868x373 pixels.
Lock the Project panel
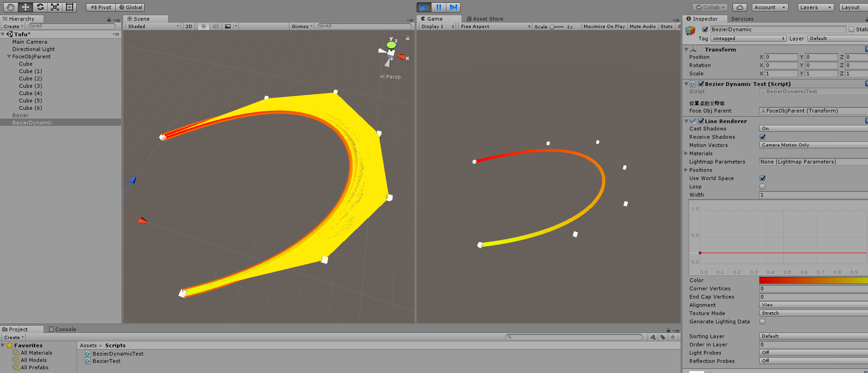(x=669, y=330)
